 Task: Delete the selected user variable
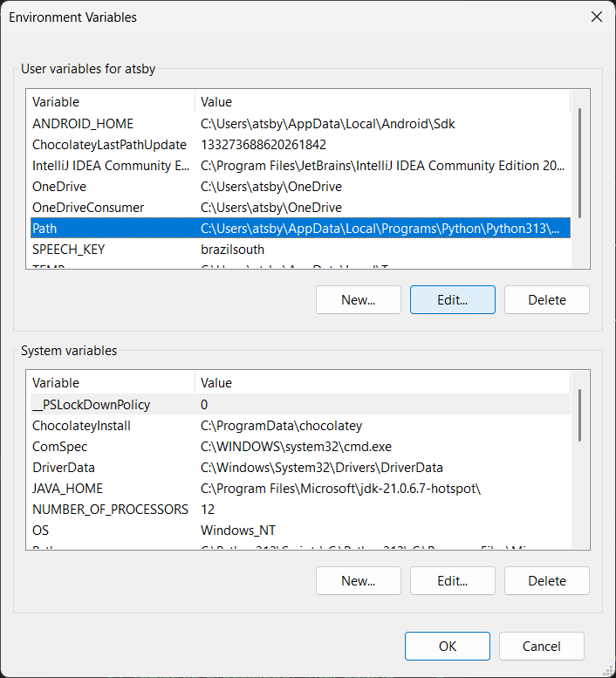tap(546, 299)
